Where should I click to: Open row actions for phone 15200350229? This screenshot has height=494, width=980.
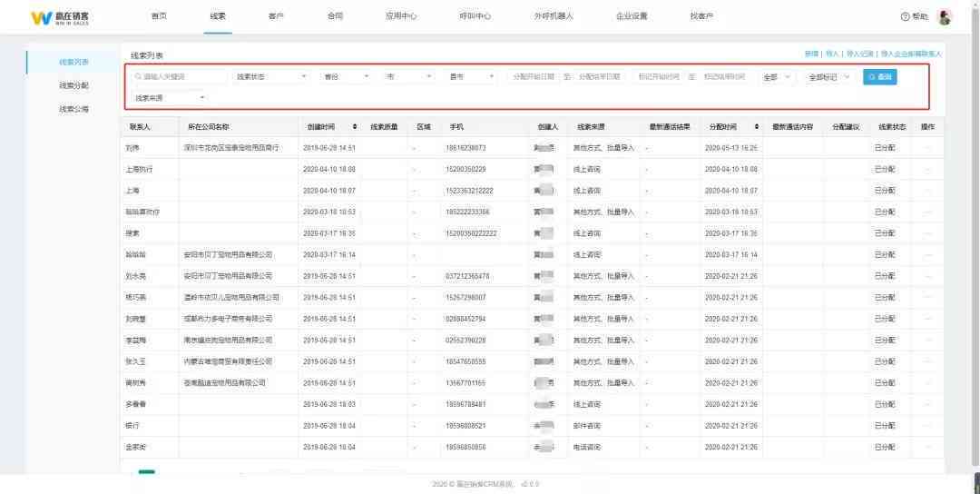click(927, 170)
